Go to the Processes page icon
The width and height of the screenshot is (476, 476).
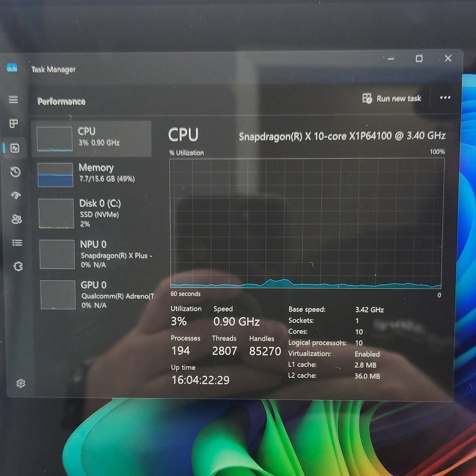coord(14,123)
